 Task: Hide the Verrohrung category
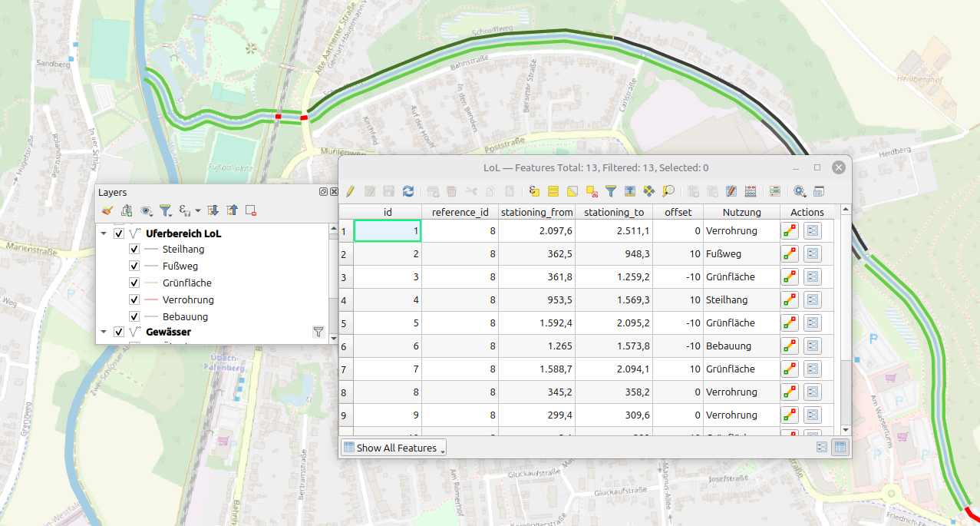(134, 300)
